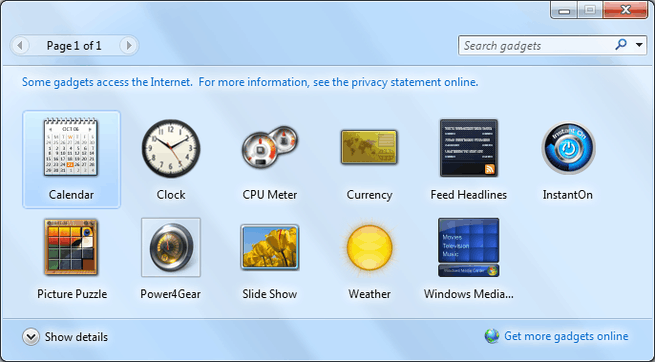The image size is (656, 362).
Task: Pick the Currency gadget icon
Action: coord(369,147)
